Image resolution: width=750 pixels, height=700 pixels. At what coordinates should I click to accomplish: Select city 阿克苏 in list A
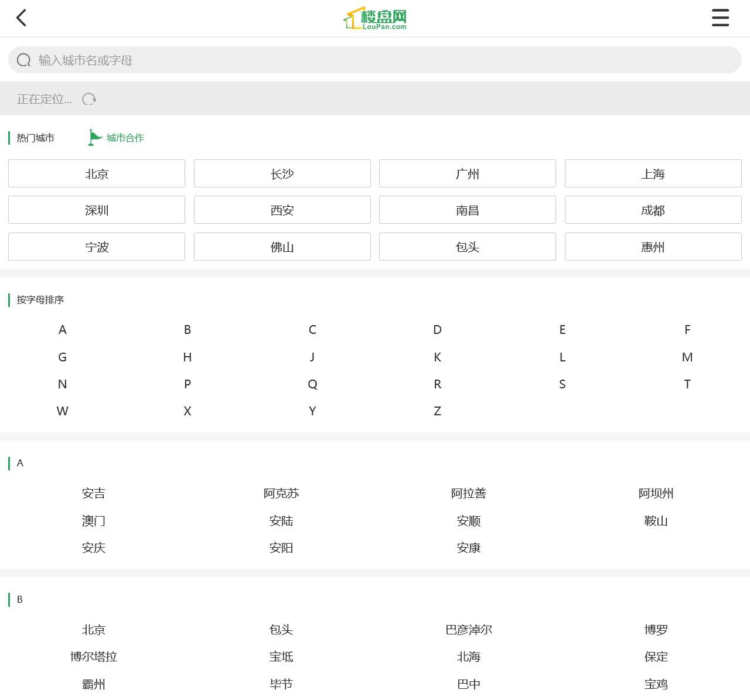tap(281, 494)
